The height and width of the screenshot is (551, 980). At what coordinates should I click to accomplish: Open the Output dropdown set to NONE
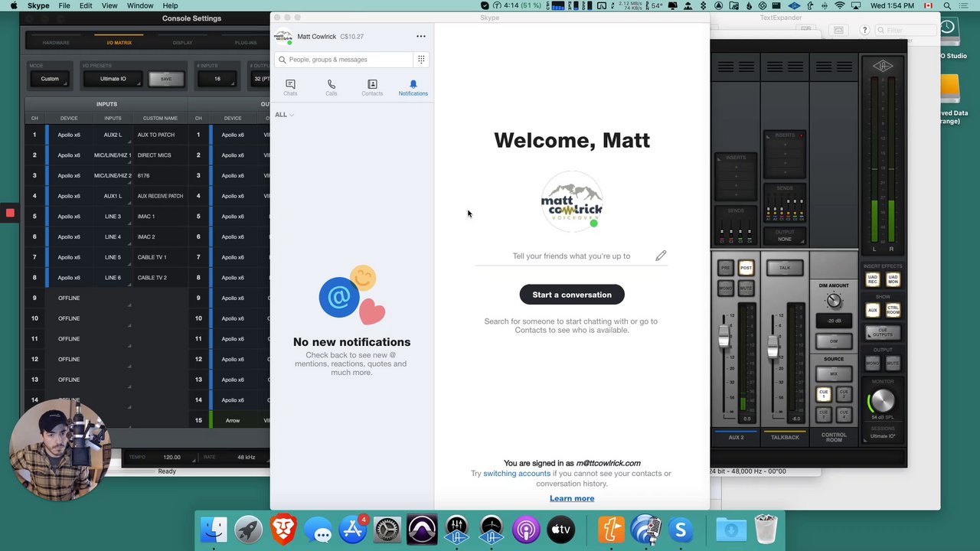click(785, 239)
